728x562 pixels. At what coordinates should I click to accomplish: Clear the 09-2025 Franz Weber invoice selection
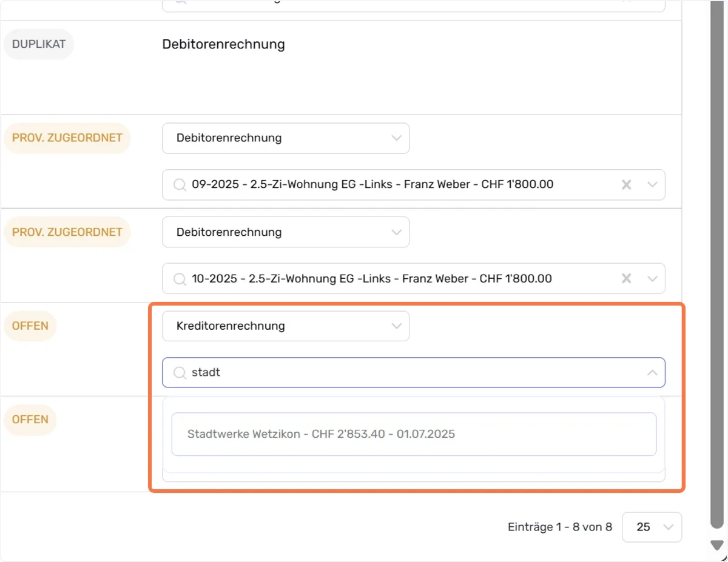[627, 185]
